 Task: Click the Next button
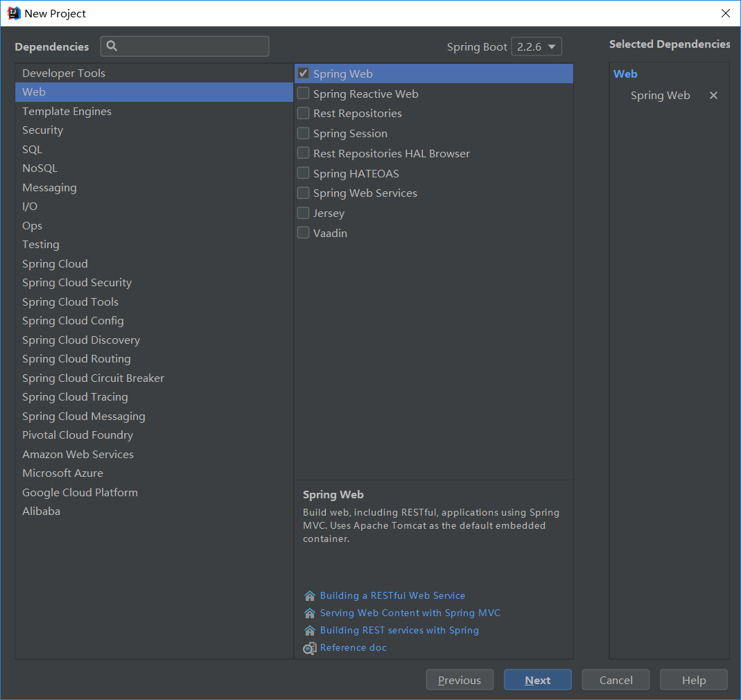coord(537,680)
